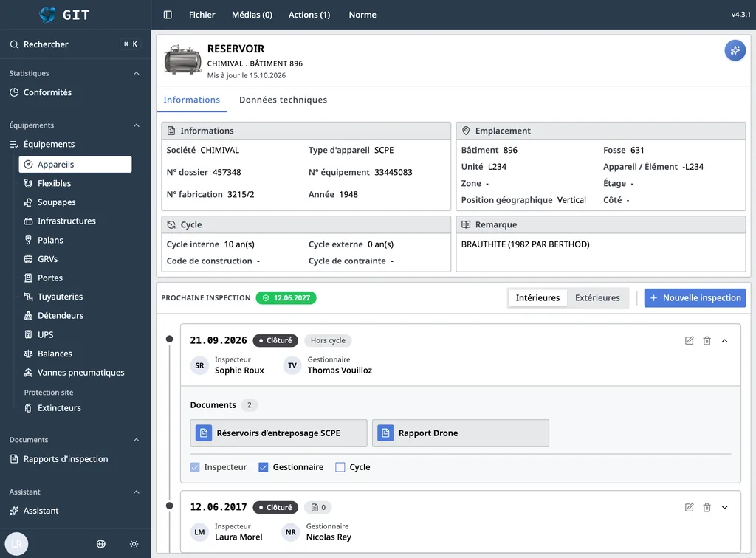Open the Actions (1) menu
756x558 pixels.
point(309,15)
